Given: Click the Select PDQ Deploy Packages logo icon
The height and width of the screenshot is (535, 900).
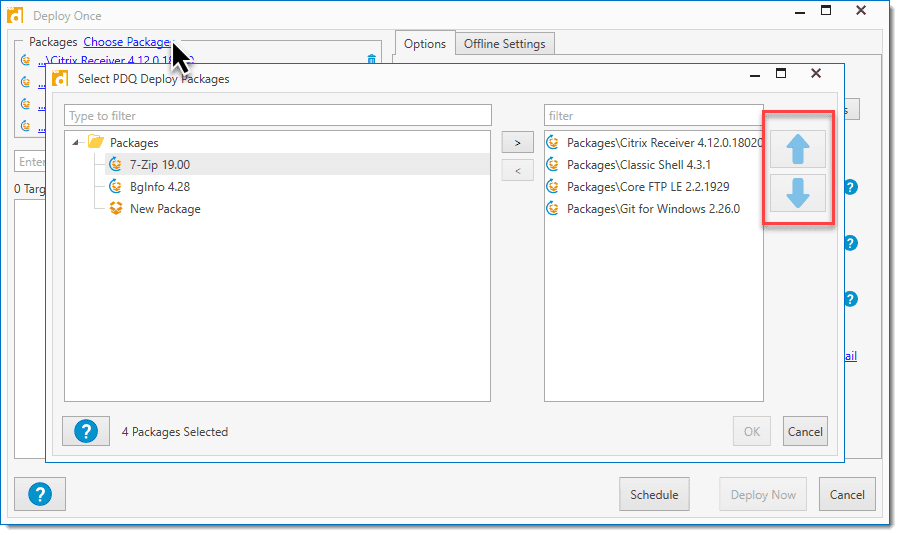Looking at the screenshot, I should (60, 79).
